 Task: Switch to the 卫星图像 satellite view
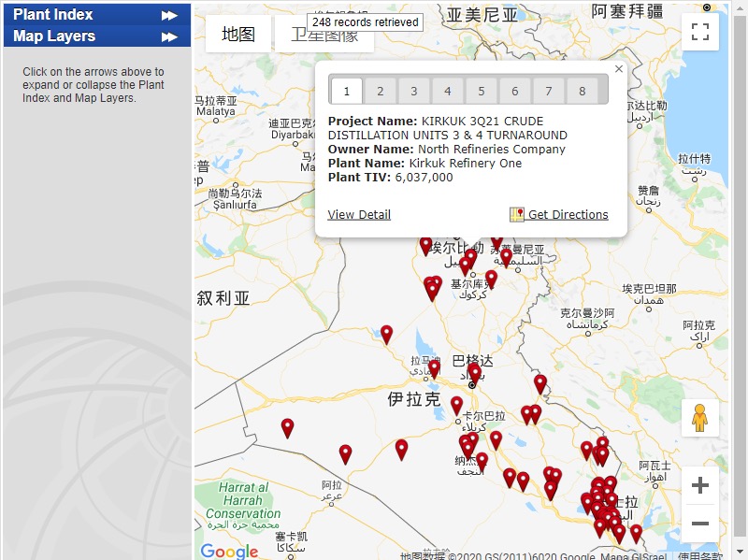[x=324, y=35]
